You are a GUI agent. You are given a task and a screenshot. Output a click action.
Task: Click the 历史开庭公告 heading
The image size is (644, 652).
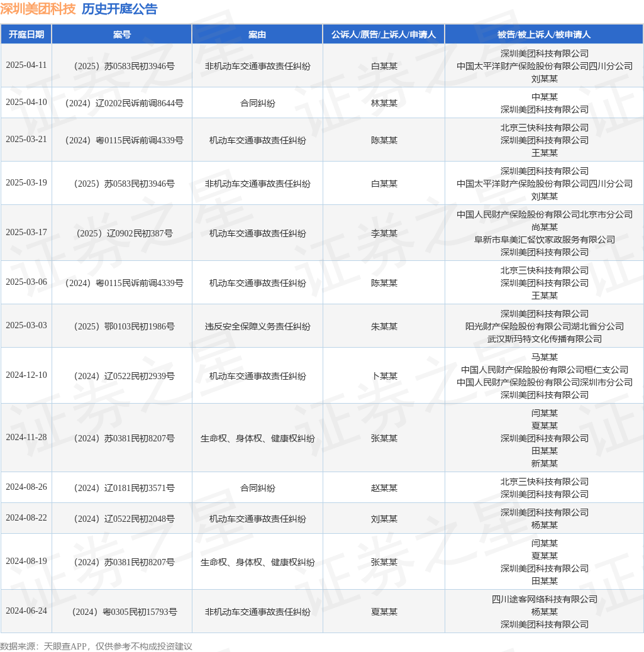(119, 9)
